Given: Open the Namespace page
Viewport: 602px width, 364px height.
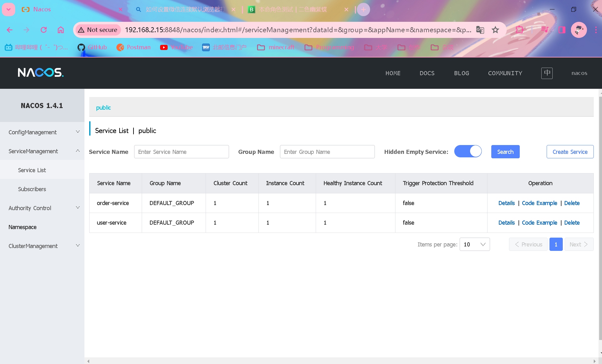Looking at the screenshot, I should coord(42,227).
